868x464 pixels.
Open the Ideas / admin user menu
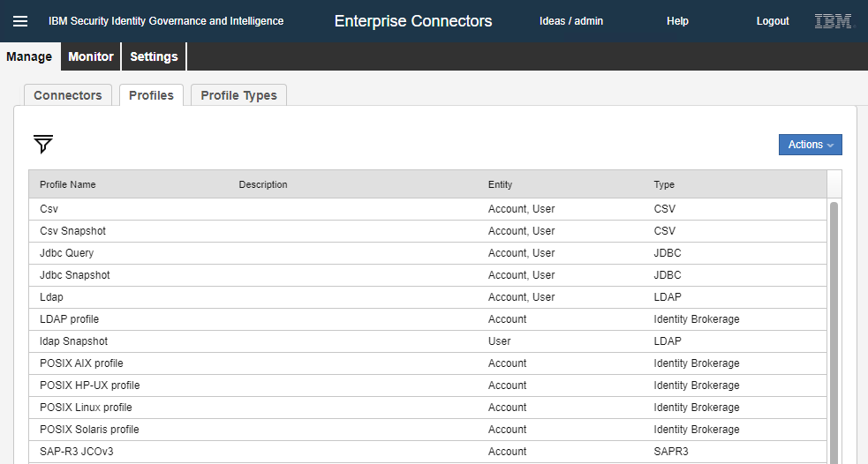tap(571, 21)
